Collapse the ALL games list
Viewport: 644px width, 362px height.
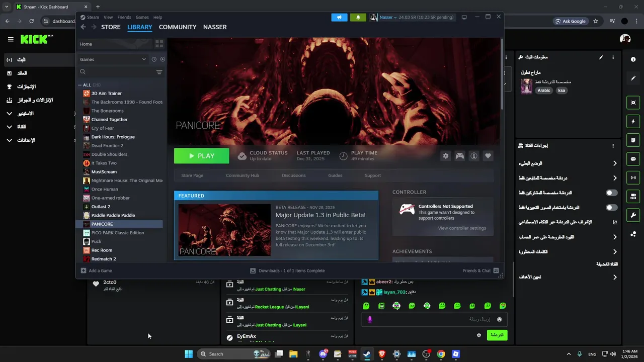[79, 85]
